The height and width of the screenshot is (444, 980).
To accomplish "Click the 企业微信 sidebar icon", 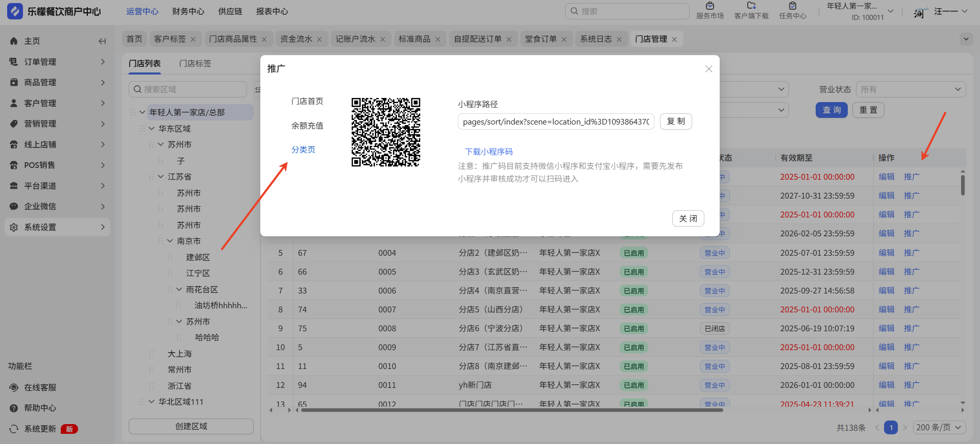I will 14,206.
